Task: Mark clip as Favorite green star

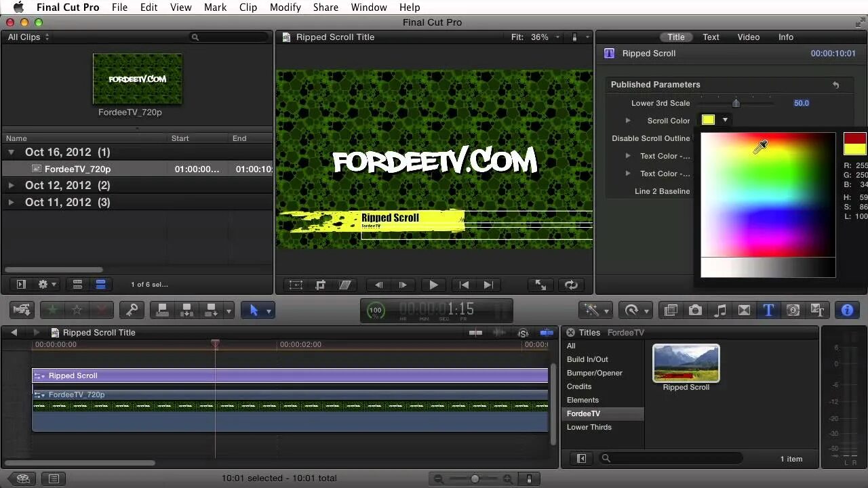Action: coord(52,310)
